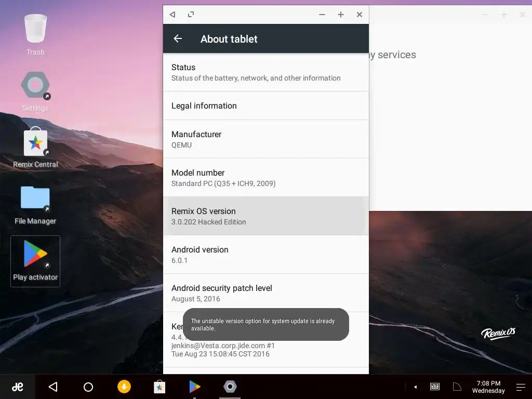Open the Trash desktop icon
This screenshot has height=399, width=532.
[x=35, y=34]
